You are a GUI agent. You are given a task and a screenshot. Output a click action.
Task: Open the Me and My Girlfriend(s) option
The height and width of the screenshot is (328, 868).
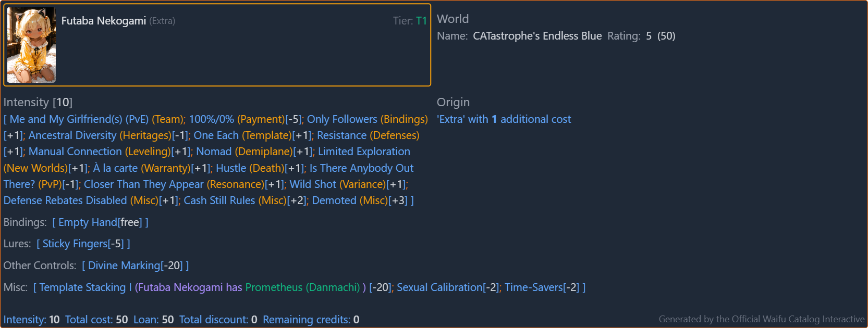pyautogui.click(x=96, y=119)
